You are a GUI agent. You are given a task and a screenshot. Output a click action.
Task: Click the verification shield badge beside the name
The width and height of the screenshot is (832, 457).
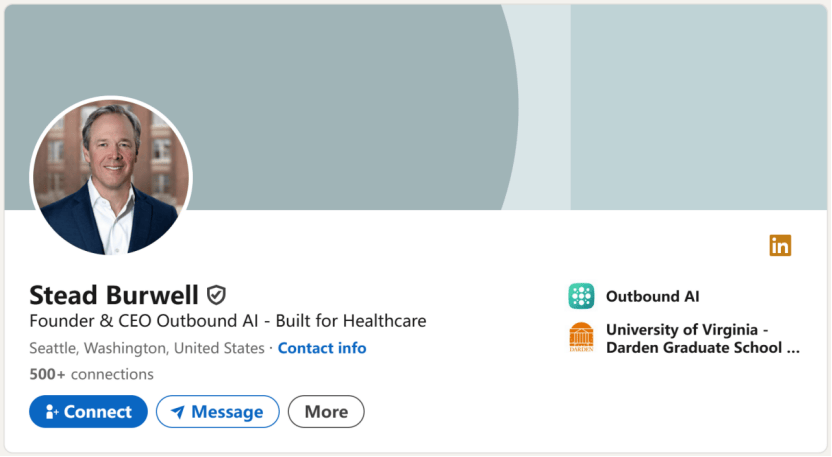[x=216, y=295]
